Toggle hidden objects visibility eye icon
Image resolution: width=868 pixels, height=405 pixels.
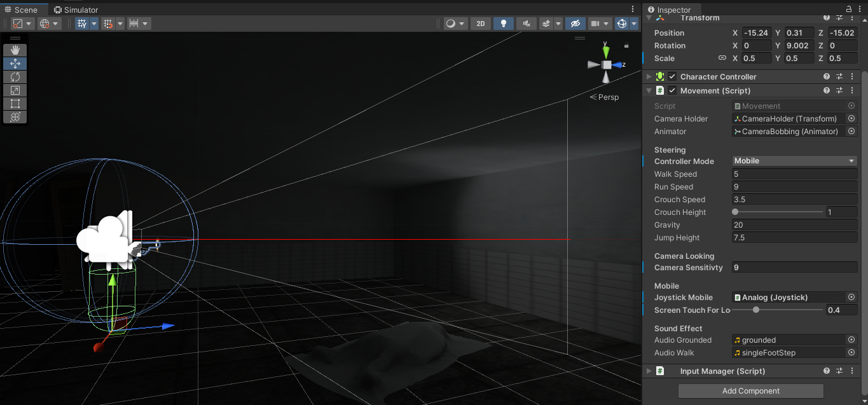[x=575, y=24]
